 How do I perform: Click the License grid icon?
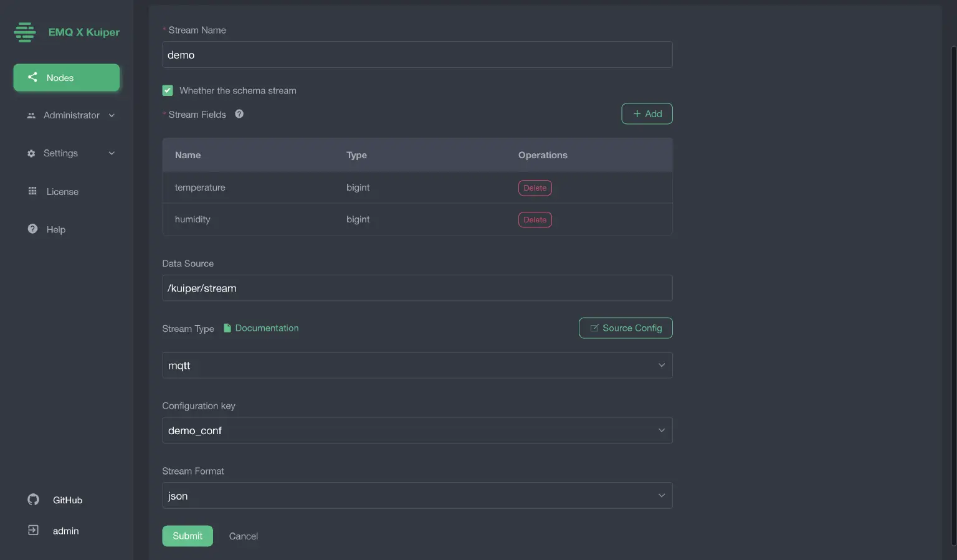click(32, 191)
